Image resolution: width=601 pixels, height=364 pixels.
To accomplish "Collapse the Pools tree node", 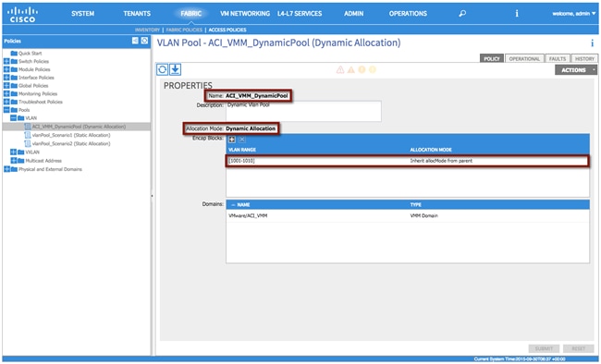I will [x=6, y=110].
